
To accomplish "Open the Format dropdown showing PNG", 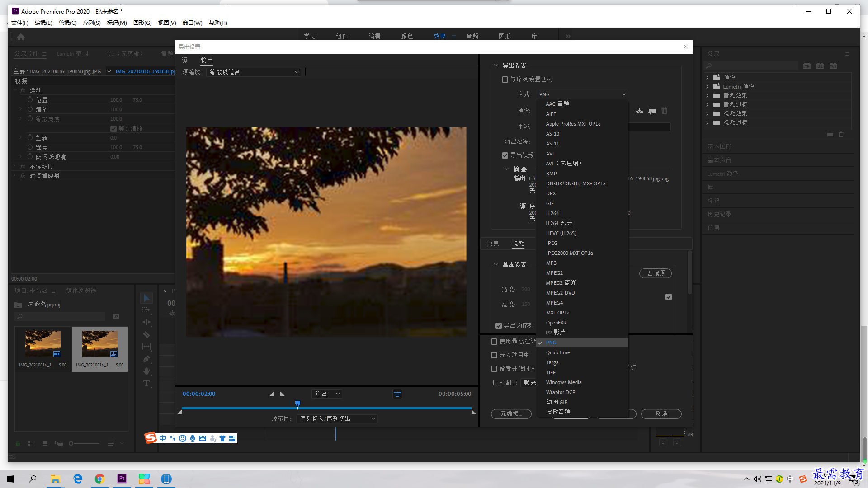I will (x=582, y=94).
